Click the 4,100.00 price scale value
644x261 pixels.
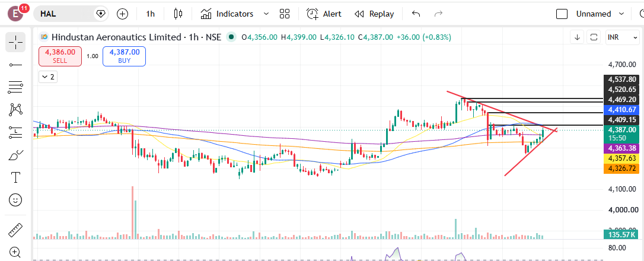tap(622, 189)
